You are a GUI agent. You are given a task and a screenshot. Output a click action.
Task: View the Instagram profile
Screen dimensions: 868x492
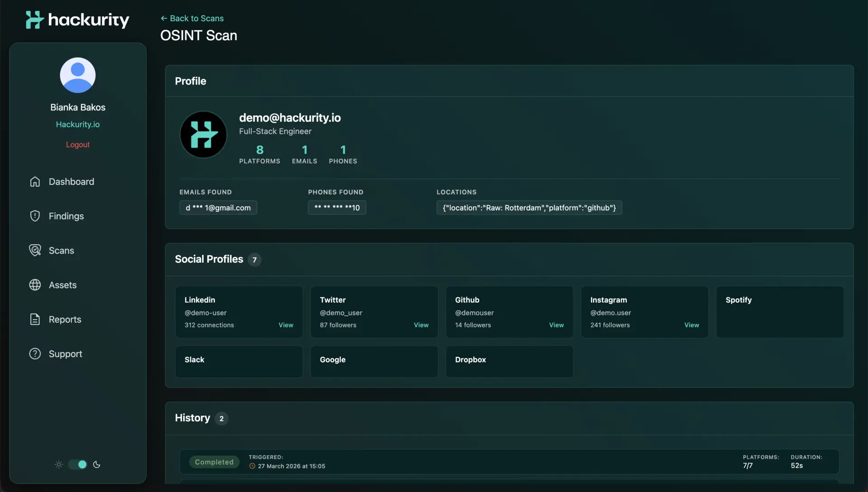click(691, 325)
